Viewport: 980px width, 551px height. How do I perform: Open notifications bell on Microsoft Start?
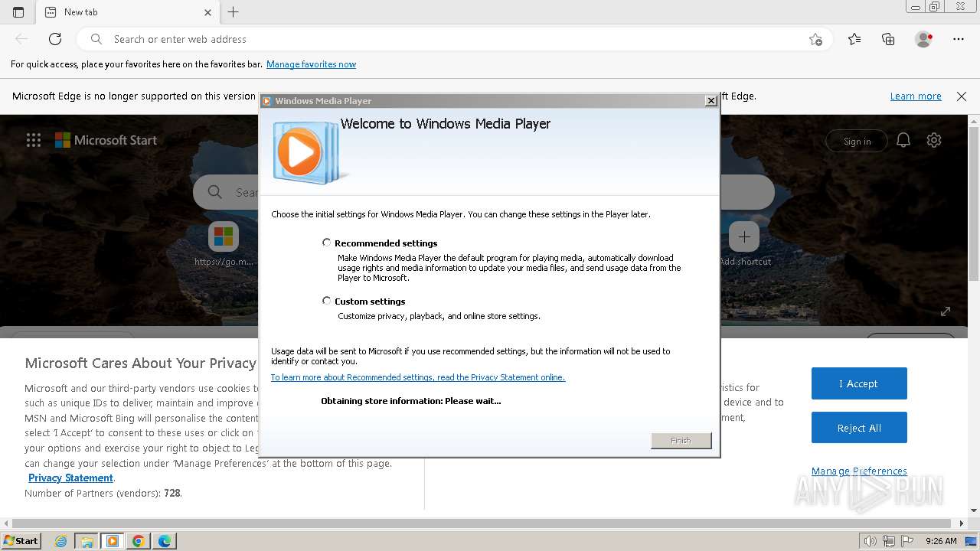pos(903,140)
